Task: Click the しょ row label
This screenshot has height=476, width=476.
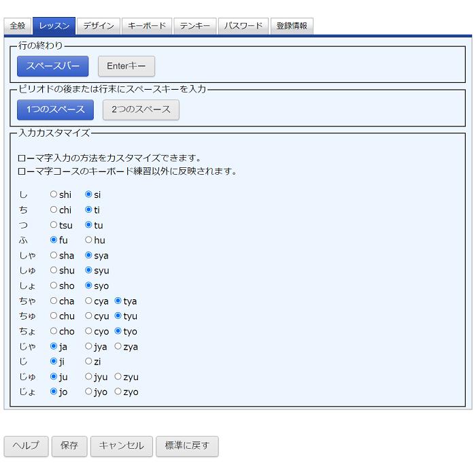Action: [x=27, y=286]
